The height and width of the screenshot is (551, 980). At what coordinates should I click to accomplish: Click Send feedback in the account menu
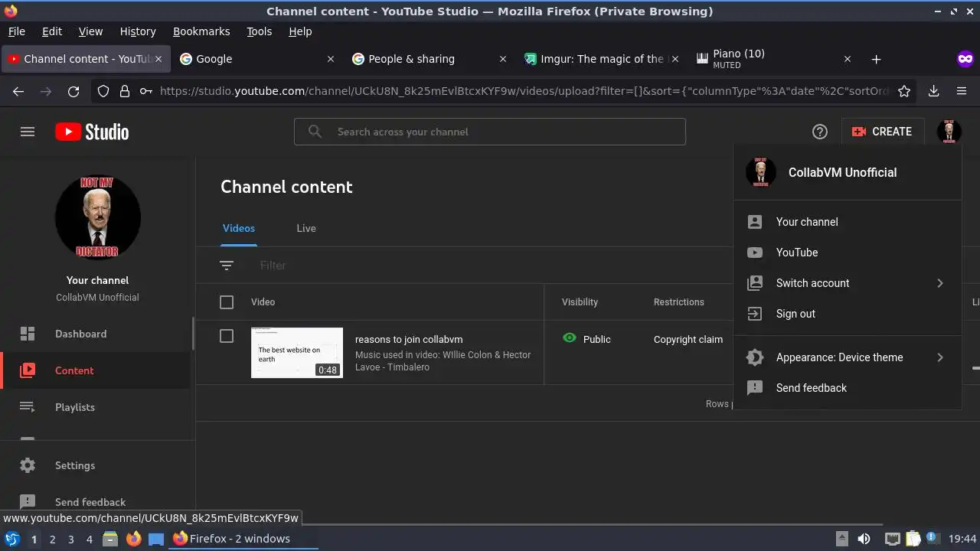point(847,388)
